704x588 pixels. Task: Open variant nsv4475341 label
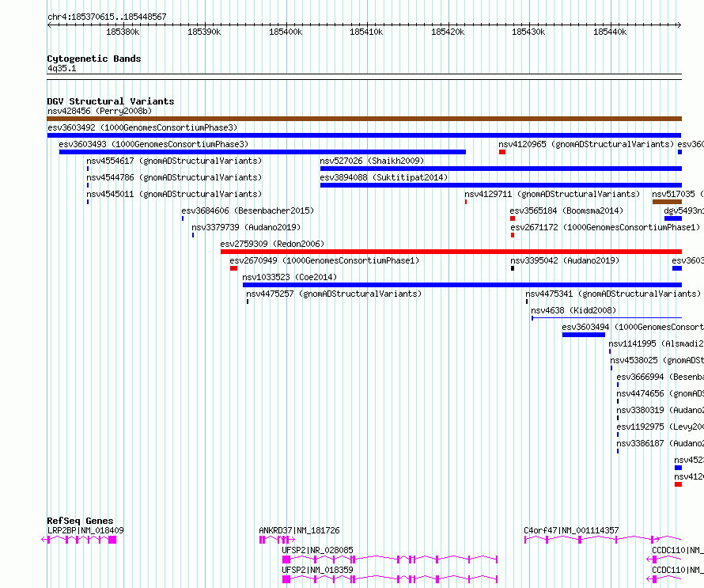pyautogui.click(x=613, y=294)
